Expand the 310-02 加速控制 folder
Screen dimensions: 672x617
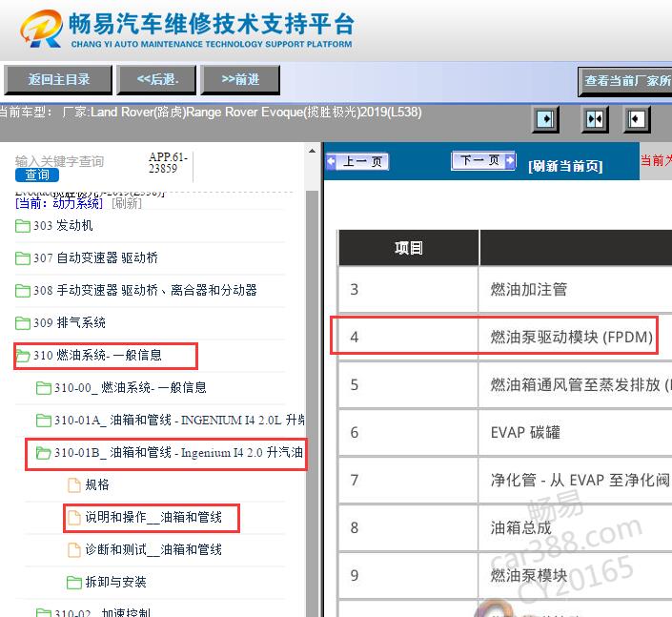pos(102,612)
